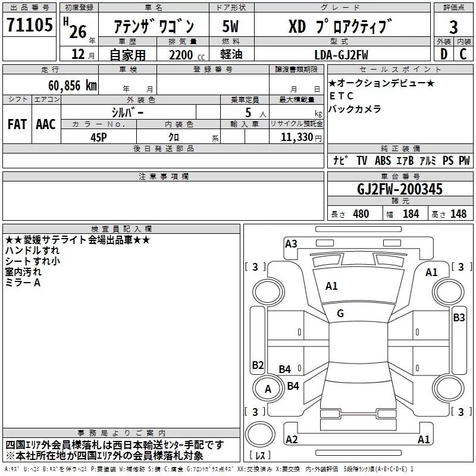This screenshot has width=476, height=476.
Task: Click the 検査員記入欄 section header
Action: pos(121,229)
